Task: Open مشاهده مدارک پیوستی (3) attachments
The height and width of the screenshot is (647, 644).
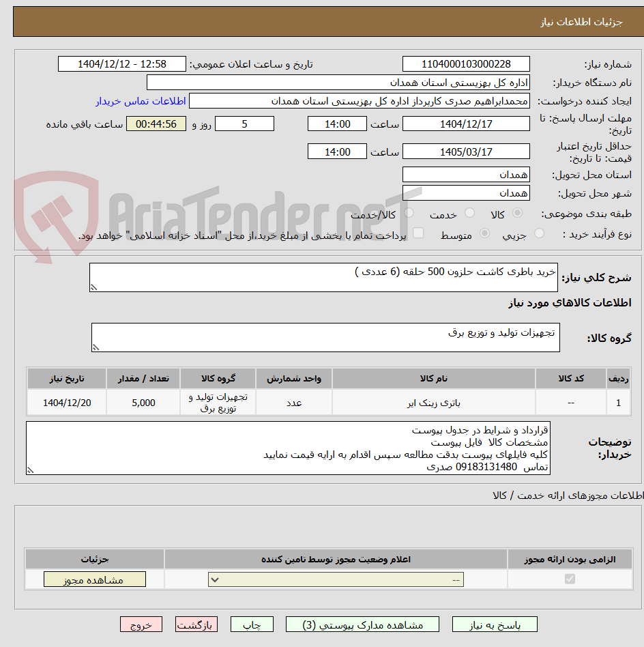Action: pyautogui.click(x=362, y=624)
